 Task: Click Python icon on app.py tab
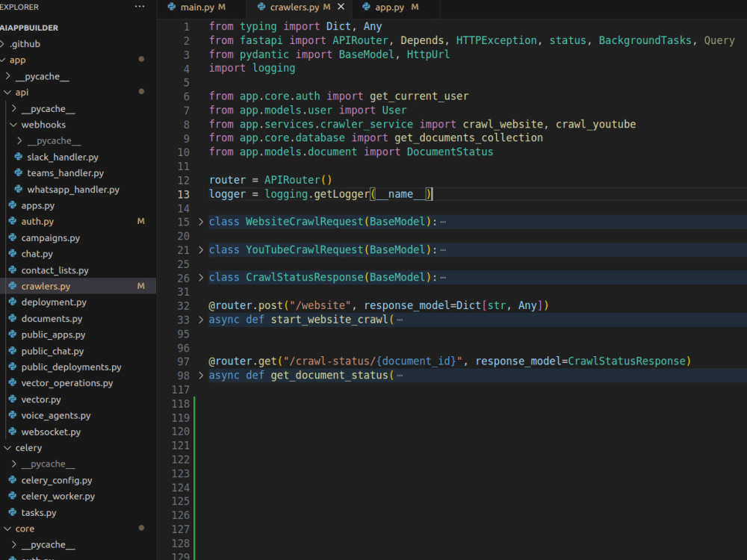[x=366, y=7]
